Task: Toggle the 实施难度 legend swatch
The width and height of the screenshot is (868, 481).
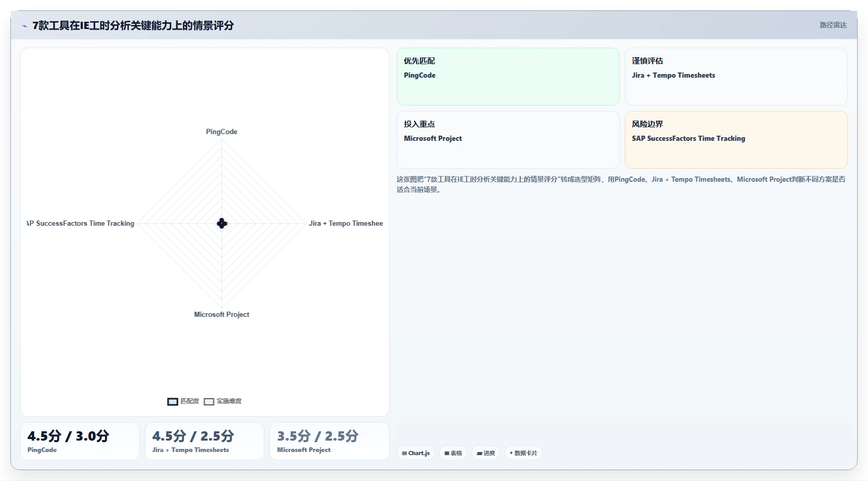Action: 209,401
